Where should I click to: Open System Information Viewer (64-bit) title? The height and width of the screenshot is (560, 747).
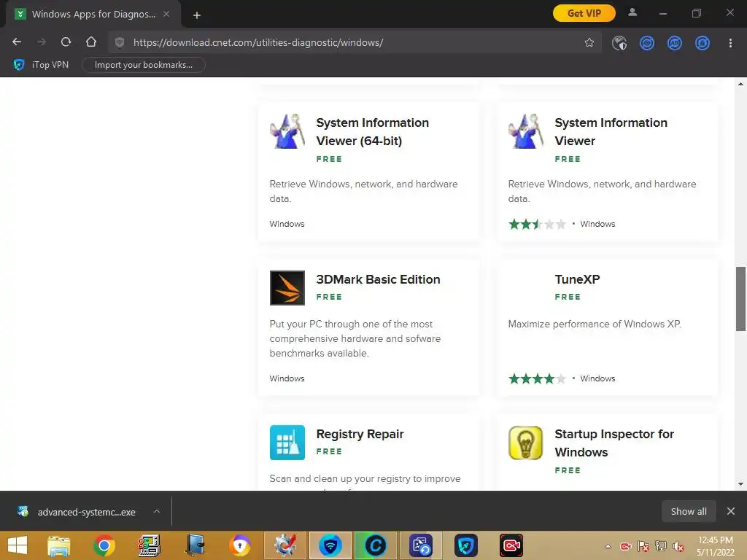[x=372, y=131]
